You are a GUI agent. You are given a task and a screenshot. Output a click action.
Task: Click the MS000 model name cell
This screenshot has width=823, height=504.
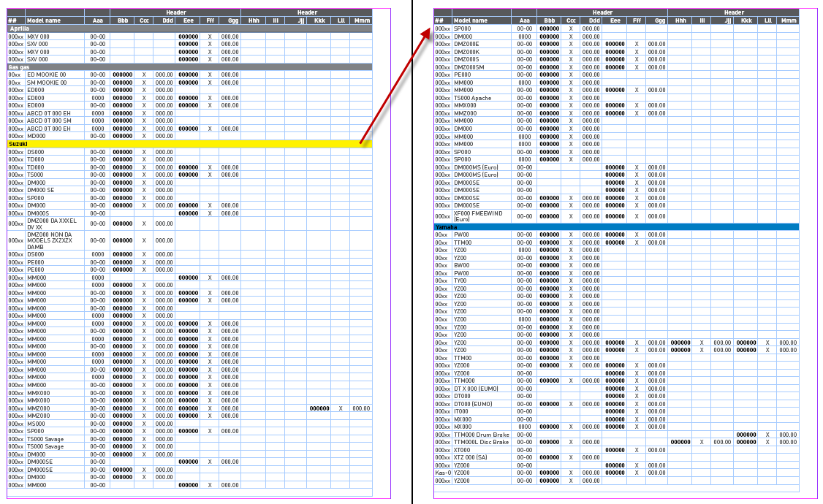click(55, 423)
